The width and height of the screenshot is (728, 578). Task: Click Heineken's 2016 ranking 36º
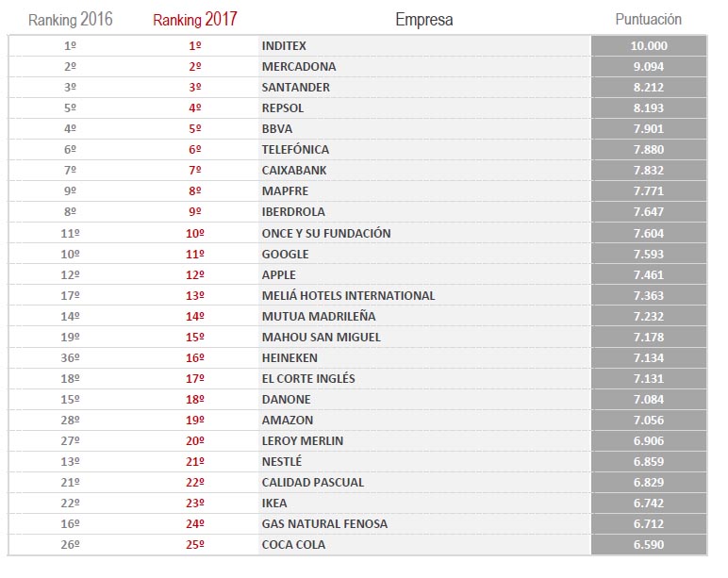pyautogui.click(x=70, y=357)
